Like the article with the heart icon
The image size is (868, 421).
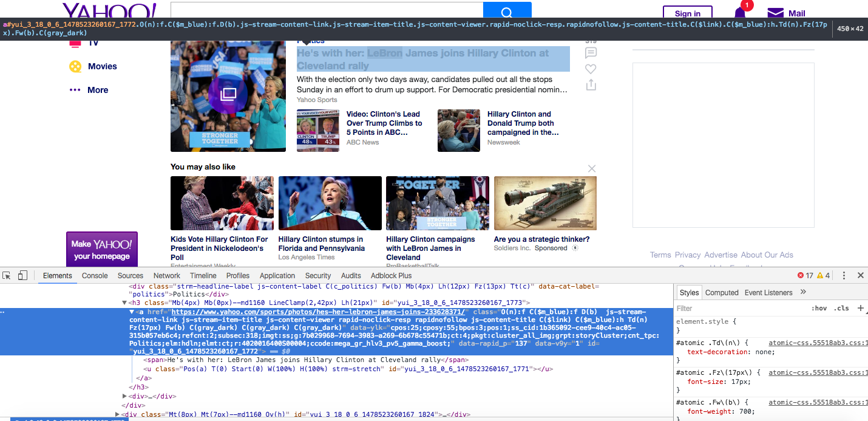pyautogui.click(x=591, y=69)
